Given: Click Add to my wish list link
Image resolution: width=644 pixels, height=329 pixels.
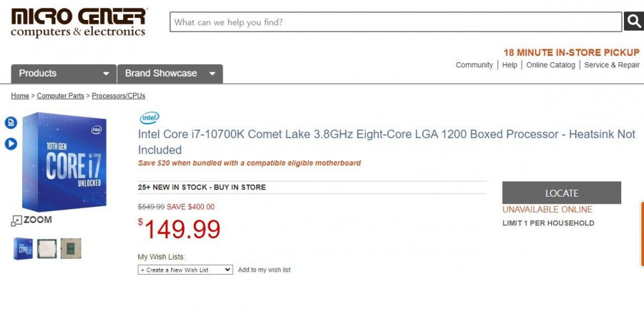Looking at the screenshot, I should point(264,270).
